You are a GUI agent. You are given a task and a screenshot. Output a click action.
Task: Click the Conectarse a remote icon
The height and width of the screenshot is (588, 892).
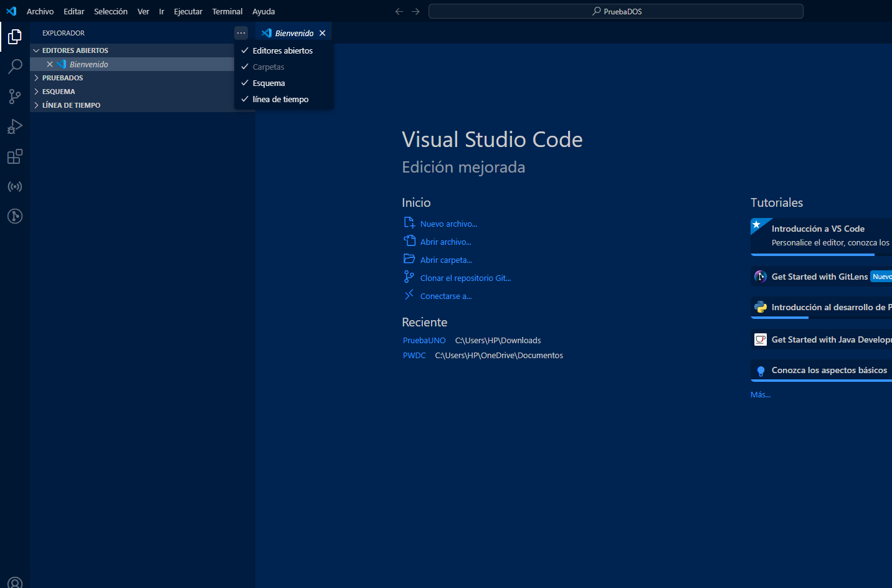click(409, 295)
